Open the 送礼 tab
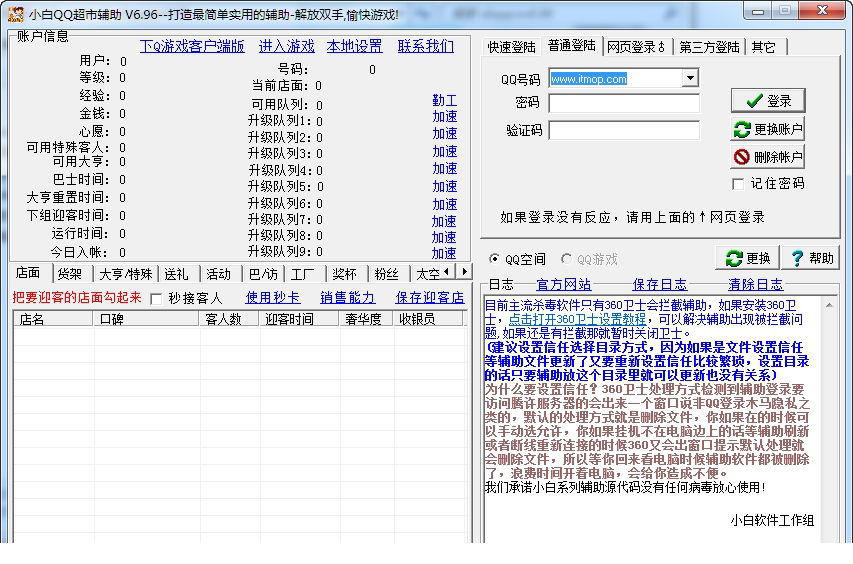This screenshot has height=564, width=853. tap(177, 274)
